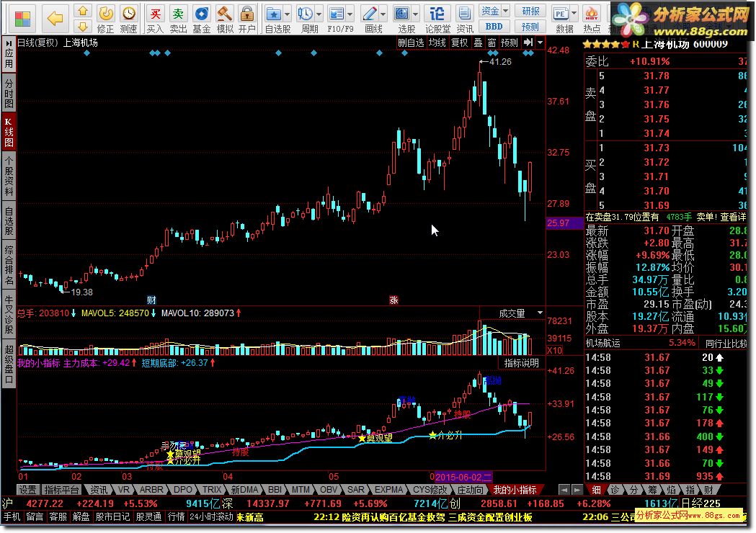The width and height of the screenshot is (756, 533).
Task: Switch to the EXPMA indicator tab
Action: 388,490
